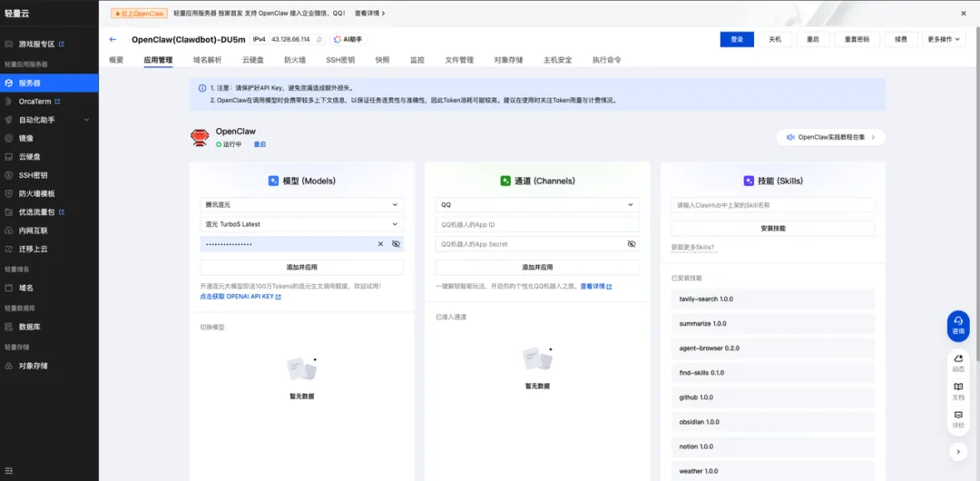The height and width of the screenshot is (481, 980).
Task: Click the 内网互联 sidebar icon
Action: pyautogui.click(x=9, y=231)
